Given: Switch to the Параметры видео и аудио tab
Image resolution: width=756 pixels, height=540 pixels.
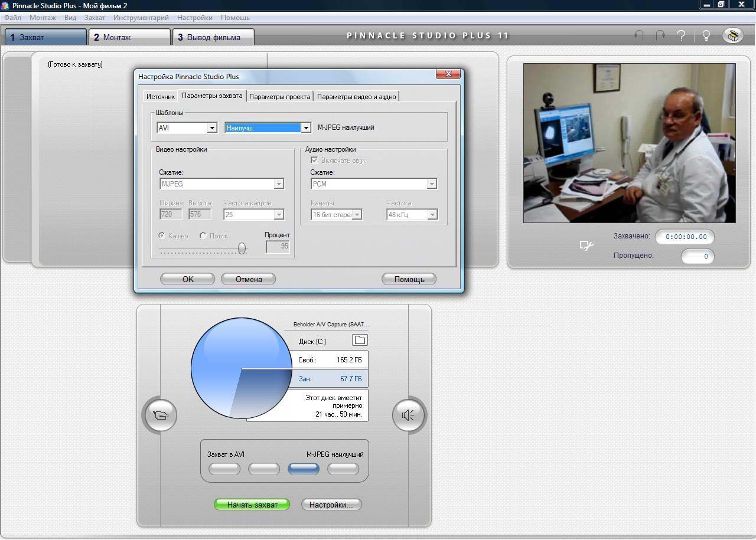Looking at the screenshot, I should coord(357,96).
